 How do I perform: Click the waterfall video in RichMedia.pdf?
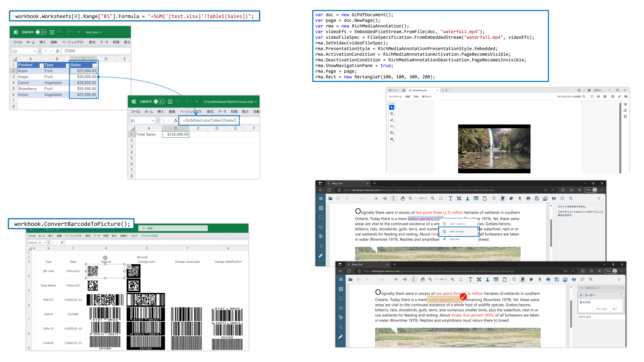[x=494, y=149]
